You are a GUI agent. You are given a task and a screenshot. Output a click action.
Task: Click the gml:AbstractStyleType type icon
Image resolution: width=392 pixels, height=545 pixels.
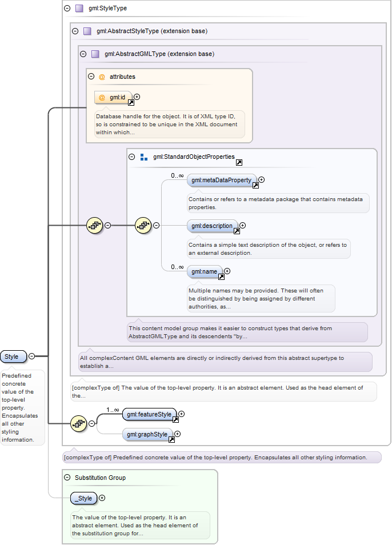(87, 31)
